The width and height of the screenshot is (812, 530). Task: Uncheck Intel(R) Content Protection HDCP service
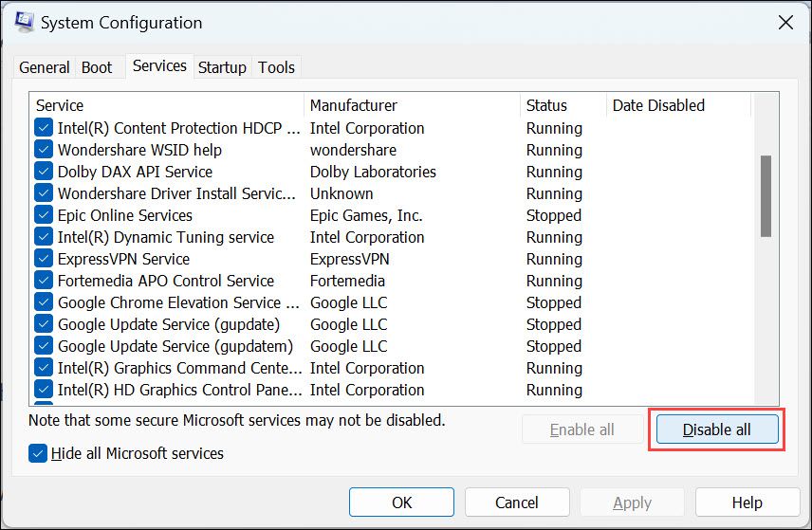[44, 127]
